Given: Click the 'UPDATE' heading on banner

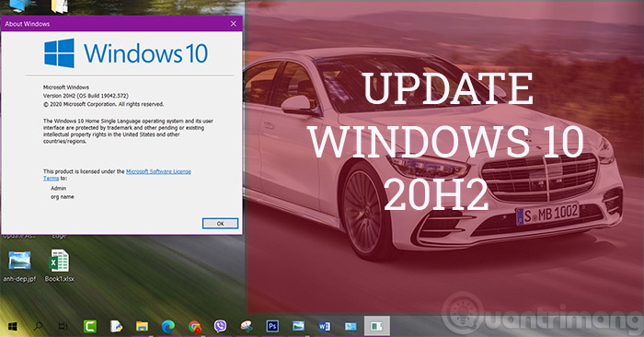Looking at the screenshot, I should 448,88.
